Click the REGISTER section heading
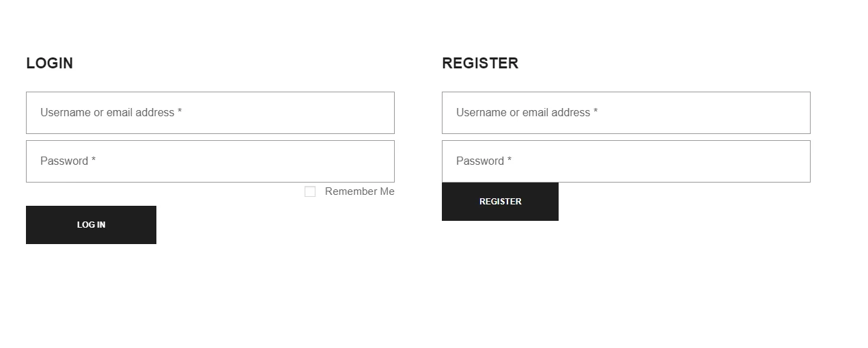This screenshot has width=868, height=348. [x=480, y=63]
